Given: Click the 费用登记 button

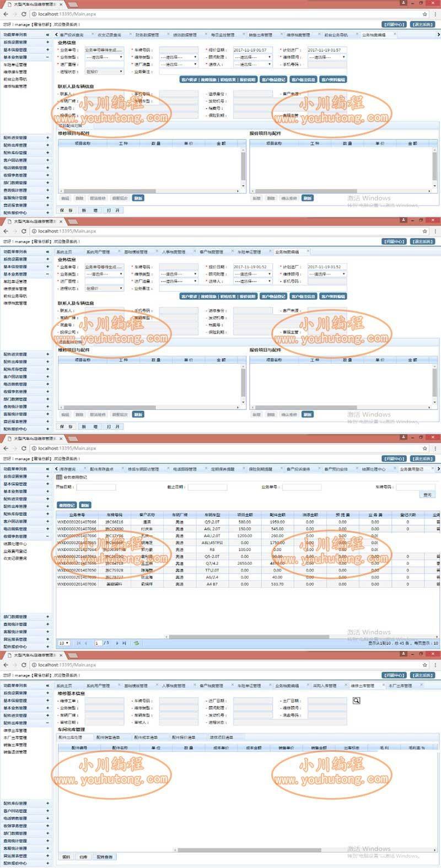Looking at the screenshot, I should click(x=67, y=505).
